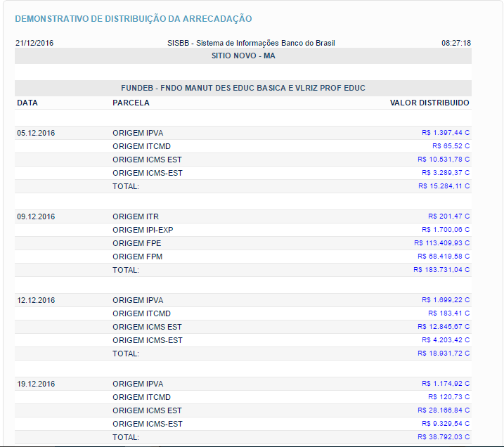504x447 pixels.
Task: Click the value R$ 113.409,93 C
Action: (441, 243)
